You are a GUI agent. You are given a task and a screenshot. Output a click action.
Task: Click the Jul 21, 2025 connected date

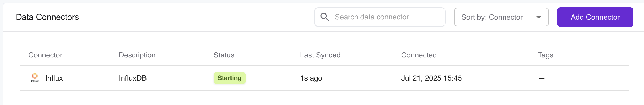pos(431,78)
